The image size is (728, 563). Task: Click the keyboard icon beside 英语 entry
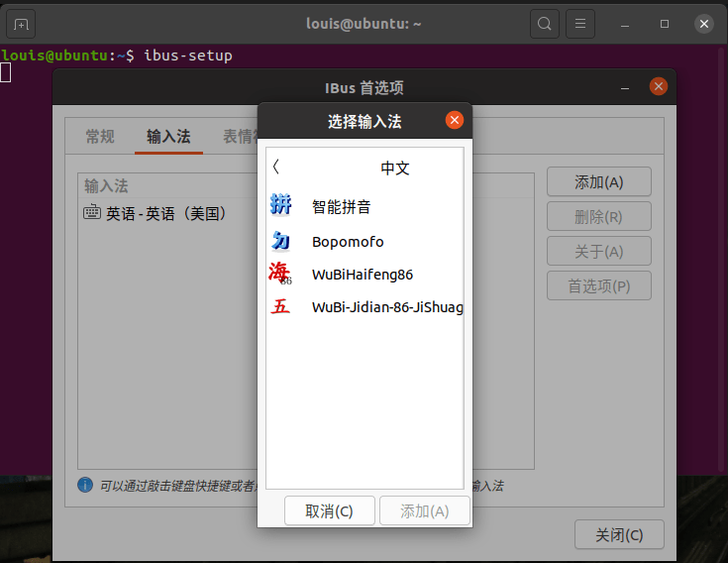coord(91,212)
